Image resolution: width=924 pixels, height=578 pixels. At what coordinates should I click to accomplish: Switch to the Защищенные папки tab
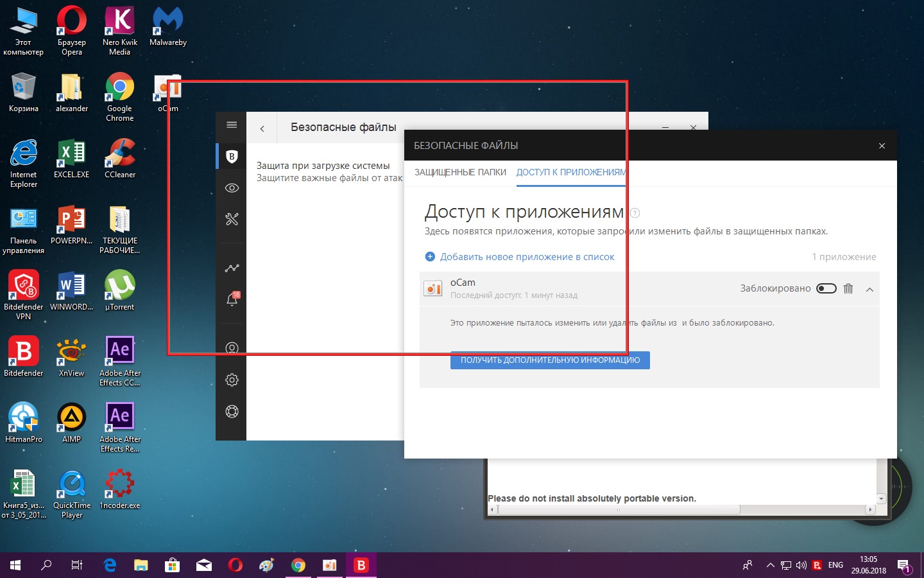(x=460, y=172)
